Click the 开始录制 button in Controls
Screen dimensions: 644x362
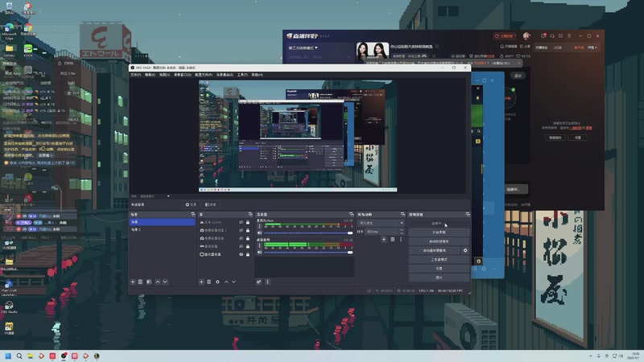[439, 232]
